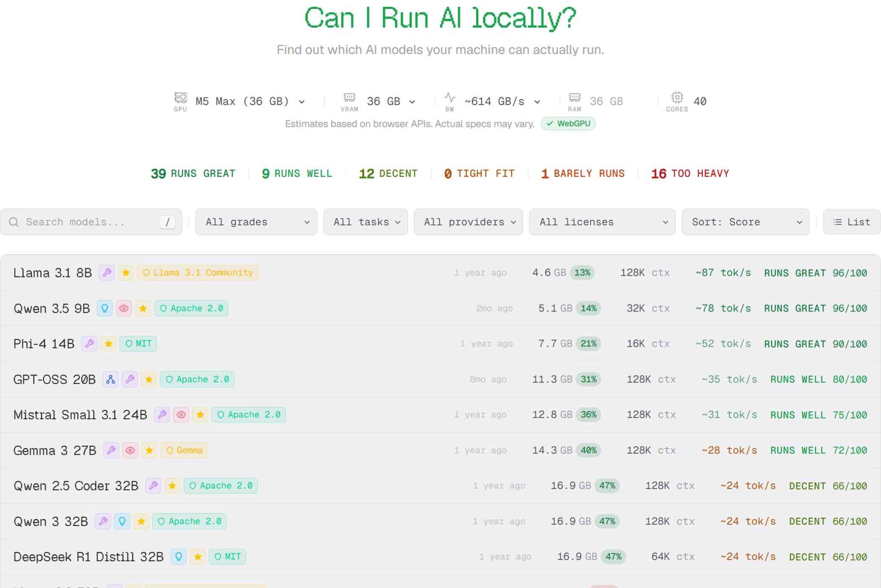Expand the M5 Max GPU selector
Viewport: 881px width, 588px height.
tap(250, 102)
